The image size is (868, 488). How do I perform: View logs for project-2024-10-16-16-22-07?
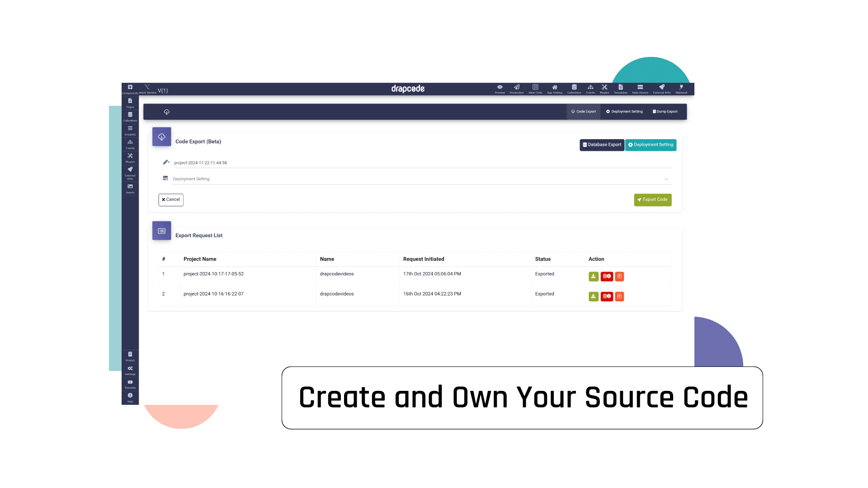pyautogui.click(x=619, y=296)
